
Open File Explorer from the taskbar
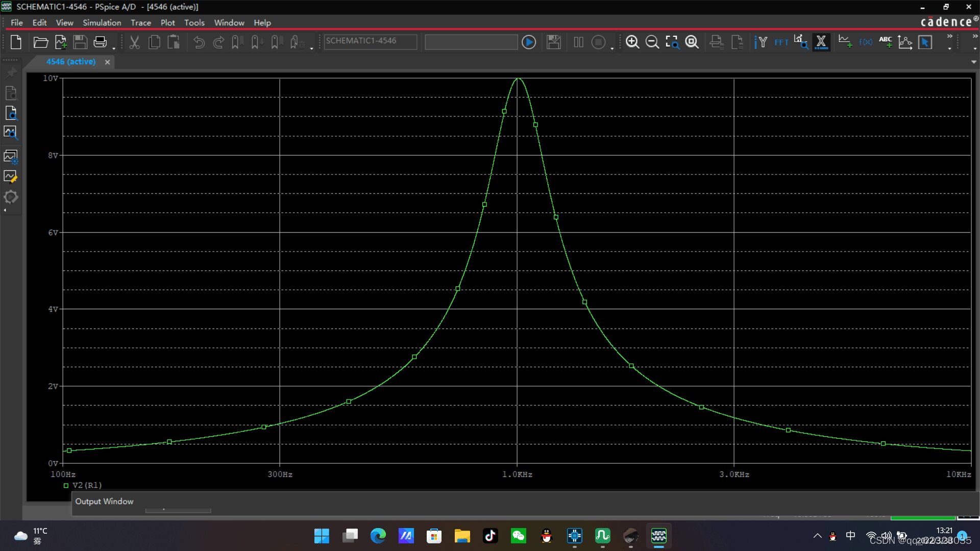(462, 536)
